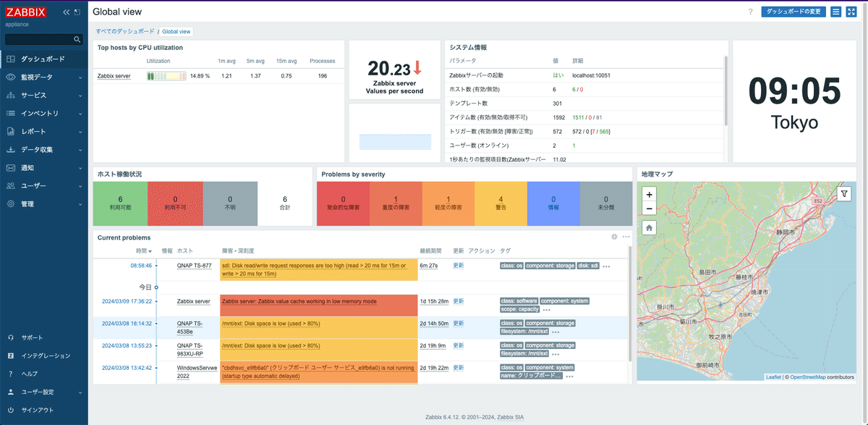Click the 情報 severity tile
The image size is (868, 425).
(553, 203)
